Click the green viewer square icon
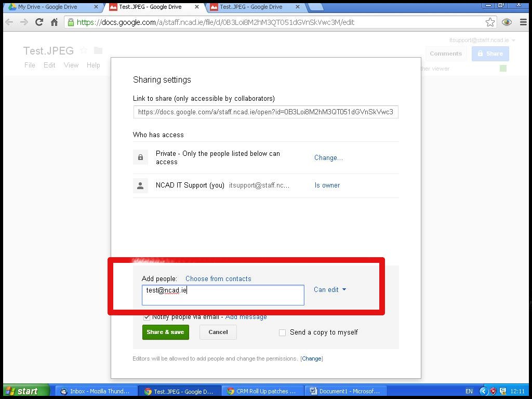Image resolution: width=532 pixels, height=399 pixels. tap(503, 69)
